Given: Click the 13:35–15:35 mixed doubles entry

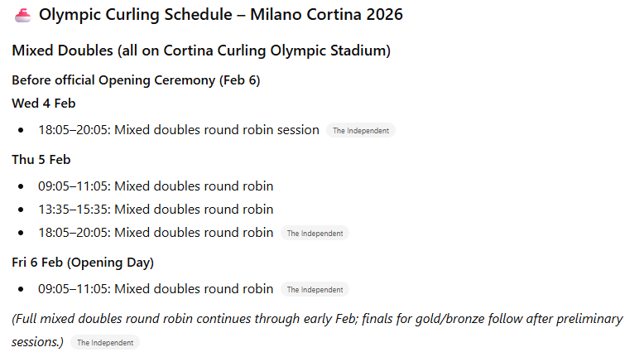Looking at the screenshot, I should click(156, 209).
